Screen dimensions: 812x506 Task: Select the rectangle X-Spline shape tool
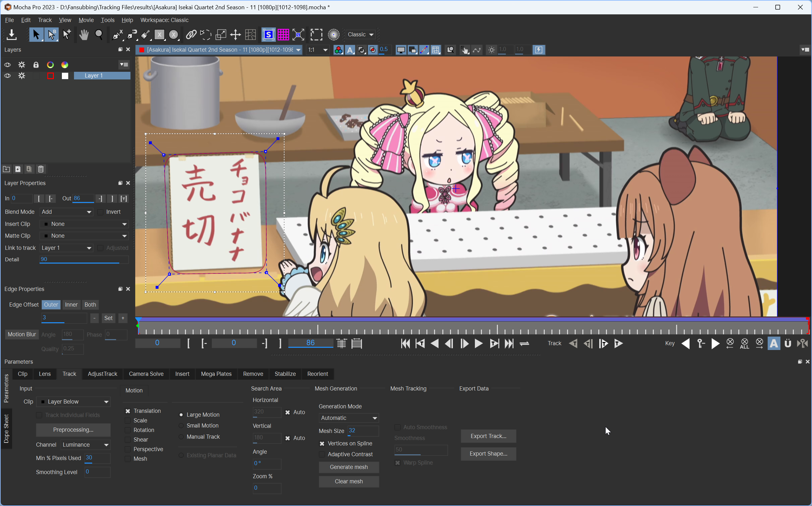click(159, 34)
